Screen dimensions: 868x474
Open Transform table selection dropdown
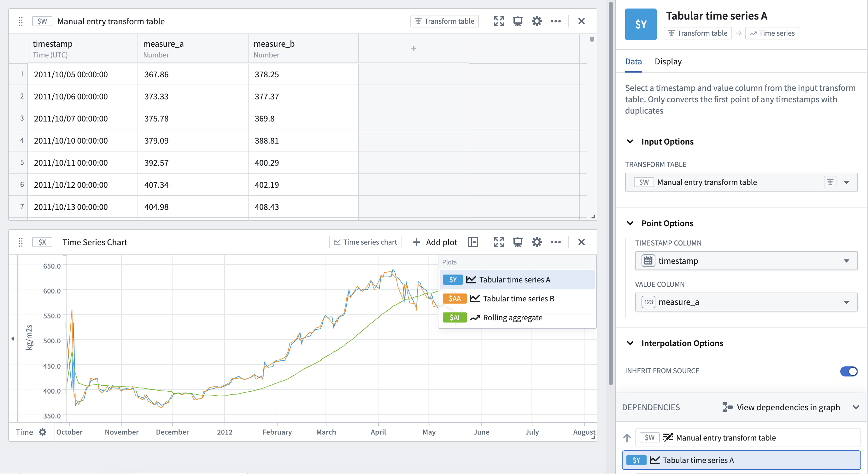(741, 182)
